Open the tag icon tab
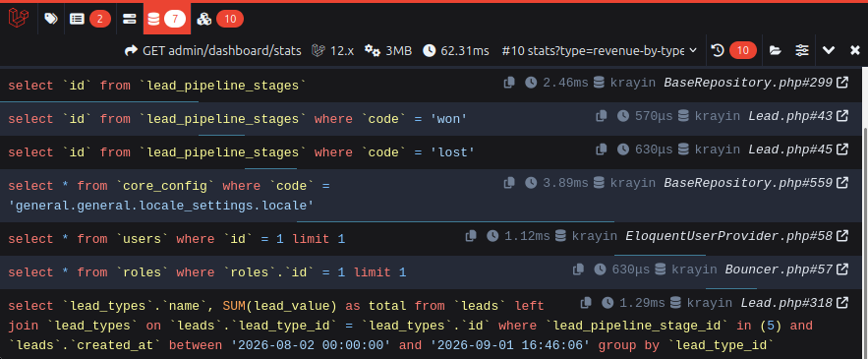Viewport: 868px width, 359px height. coord(51,19)
